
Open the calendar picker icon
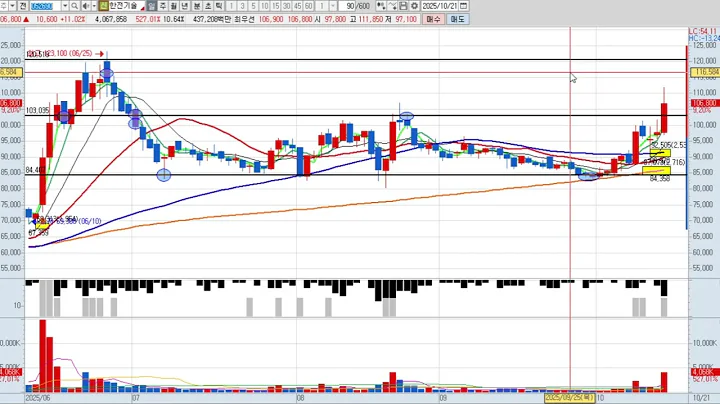[464, 6]
